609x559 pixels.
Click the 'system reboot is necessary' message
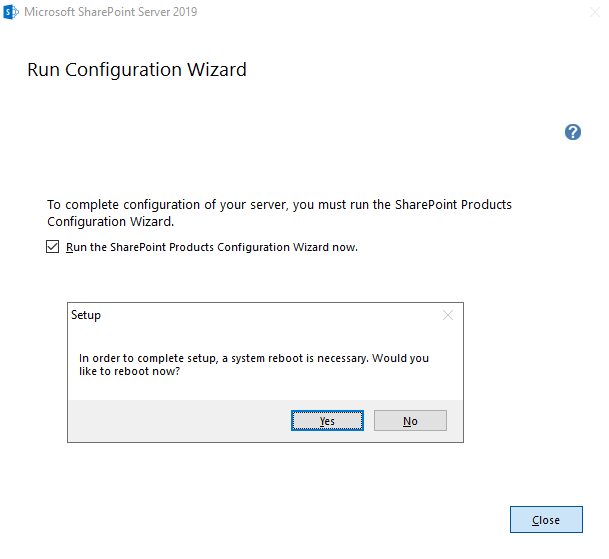tap(254, 358)
